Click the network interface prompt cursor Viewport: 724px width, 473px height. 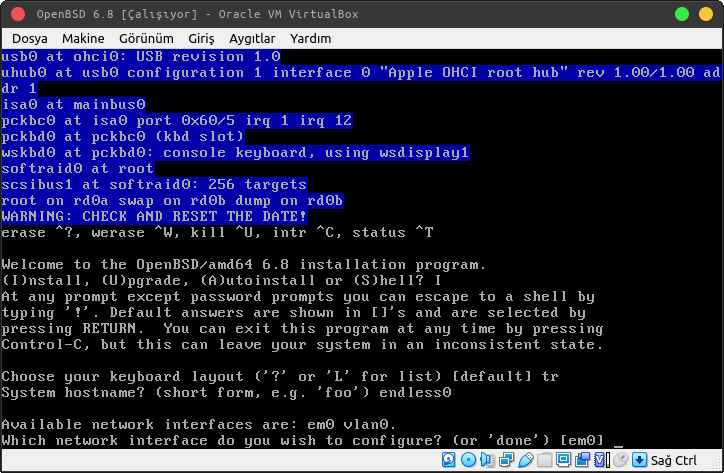pos(619,446)
